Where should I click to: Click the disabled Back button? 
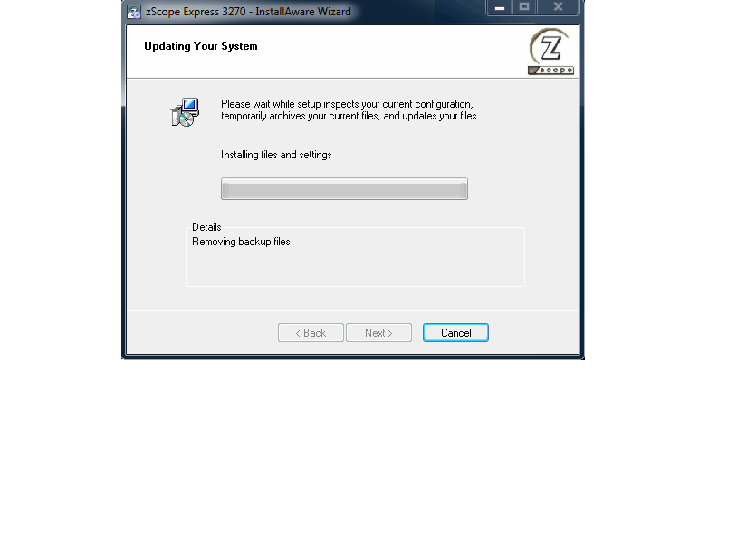(x=311, y=332)
